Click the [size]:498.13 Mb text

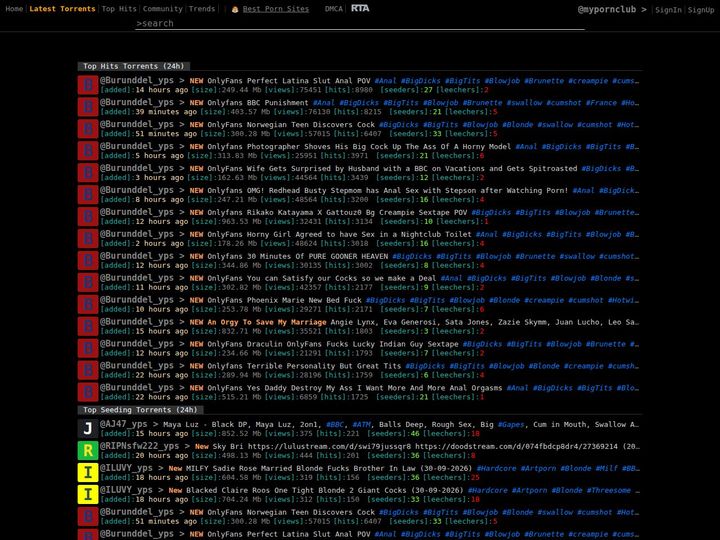226,456
